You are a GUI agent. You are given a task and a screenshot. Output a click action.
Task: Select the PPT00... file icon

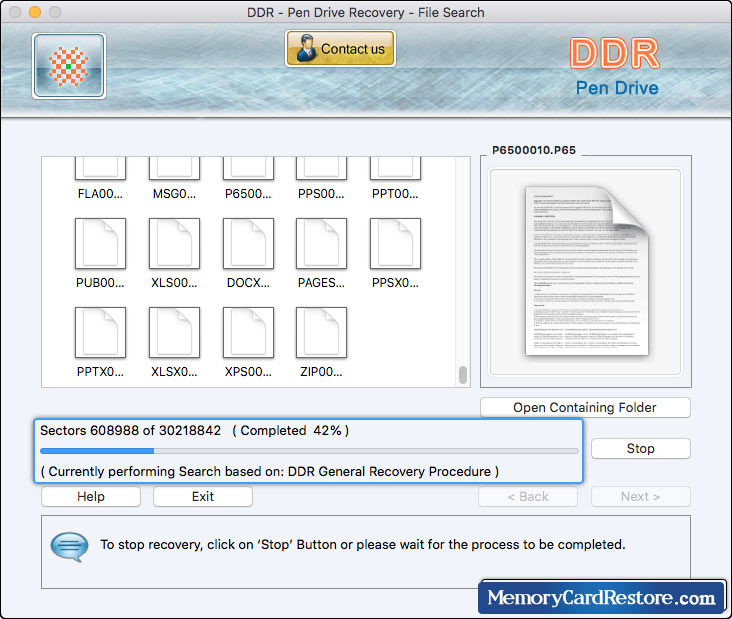(395, 169)
